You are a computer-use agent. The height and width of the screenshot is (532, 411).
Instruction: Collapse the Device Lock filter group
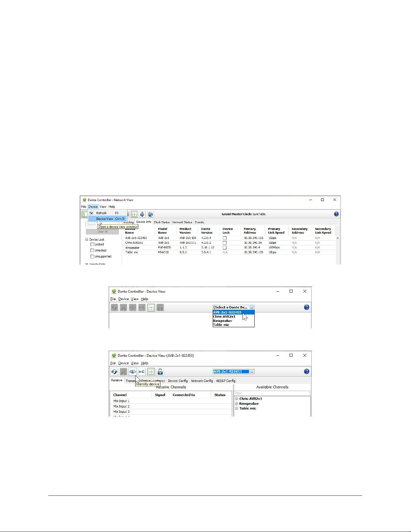tap(87, 240)
